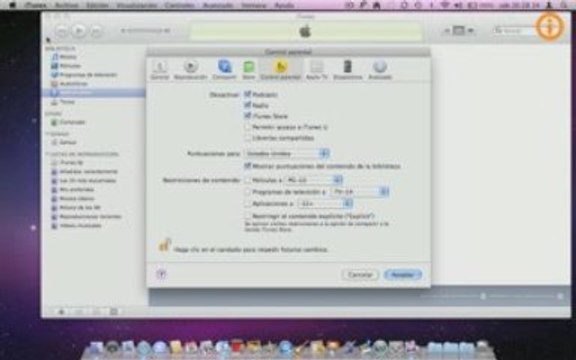The image size is (576, 360).
Task: Open Comprado under Store in sidebar
Action: [x=68, y=122]
